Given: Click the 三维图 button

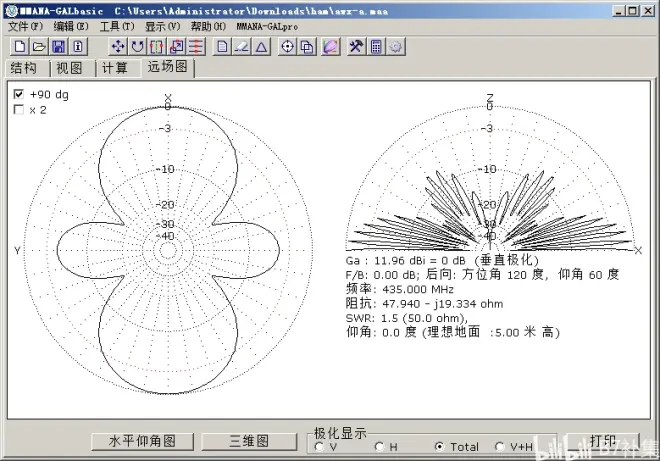Looking at the screenshot, I should pyautogui.click(x=249, y=441).
